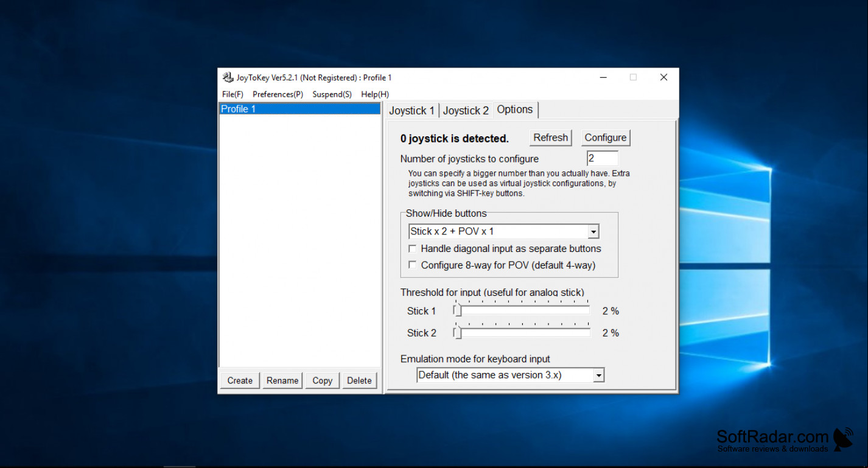The image size is (868, 468).
Task: Click the Stick 2 '2 %' value
Action: coord(611,333)
